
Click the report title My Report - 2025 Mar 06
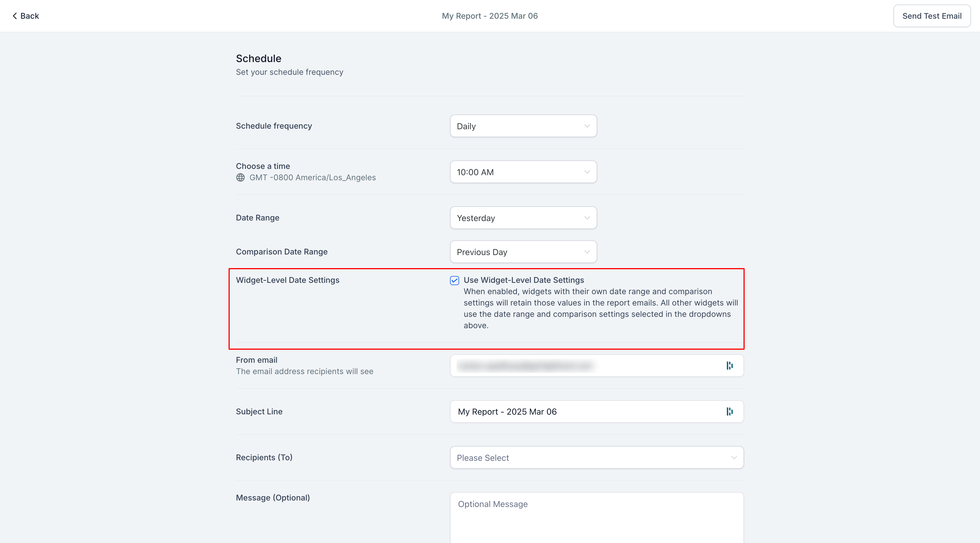point(490,16)
